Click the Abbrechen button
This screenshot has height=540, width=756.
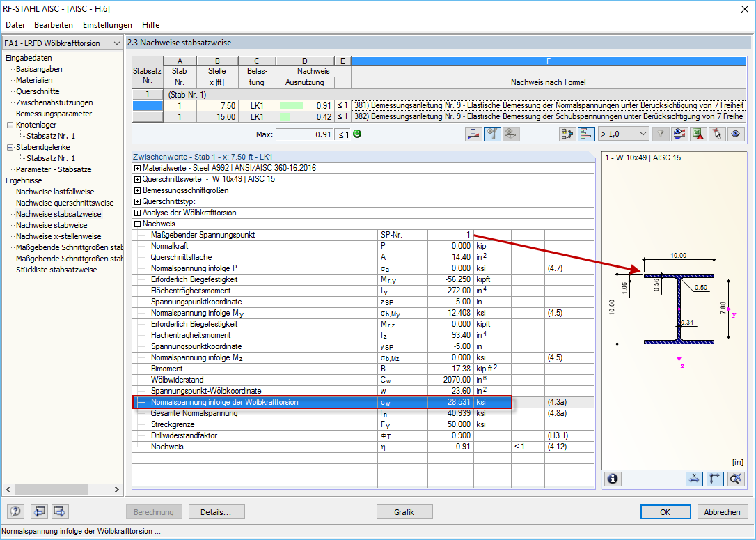point(722,512)
